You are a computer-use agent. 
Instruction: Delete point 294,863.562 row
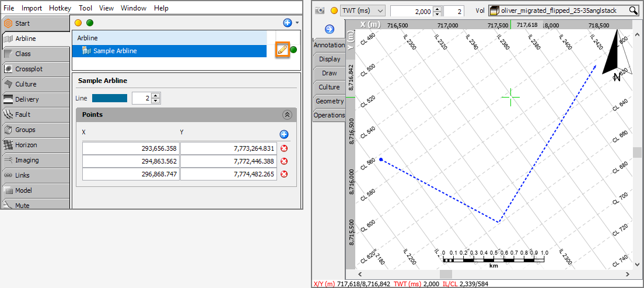(284, 161)
